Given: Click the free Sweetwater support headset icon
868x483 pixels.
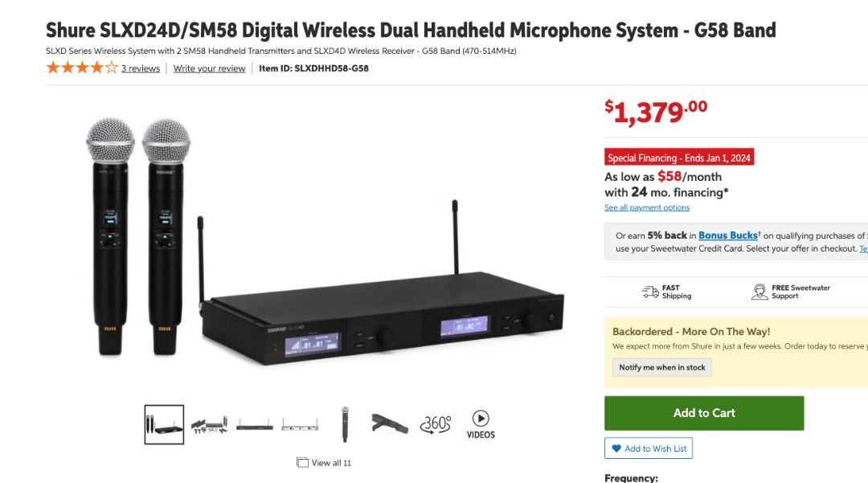Looking at the screenshot, I should click(x=759, y=292).
